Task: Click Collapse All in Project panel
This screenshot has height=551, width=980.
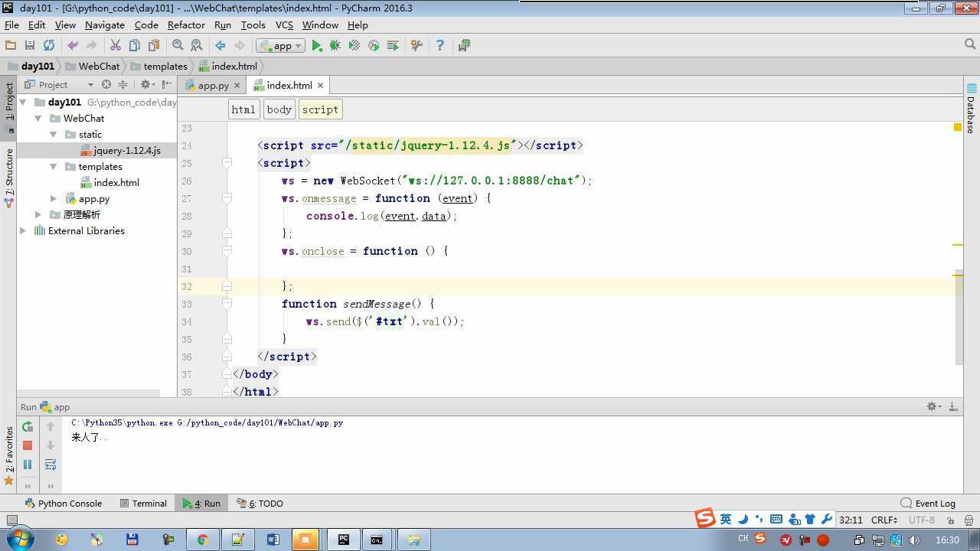Action: (122, 84)
